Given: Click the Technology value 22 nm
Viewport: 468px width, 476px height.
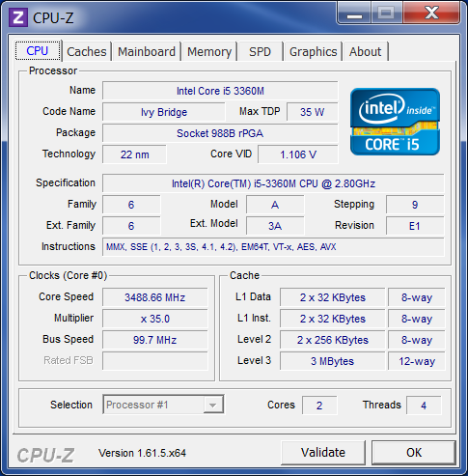Looking at the screenshot, I should coord(134,154).
